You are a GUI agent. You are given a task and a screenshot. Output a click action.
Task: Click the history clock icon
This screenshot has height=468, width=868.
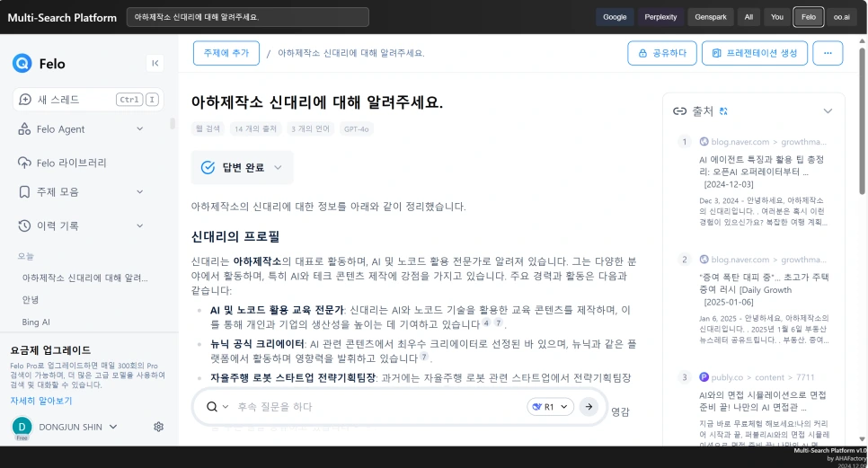click(24, 225)
